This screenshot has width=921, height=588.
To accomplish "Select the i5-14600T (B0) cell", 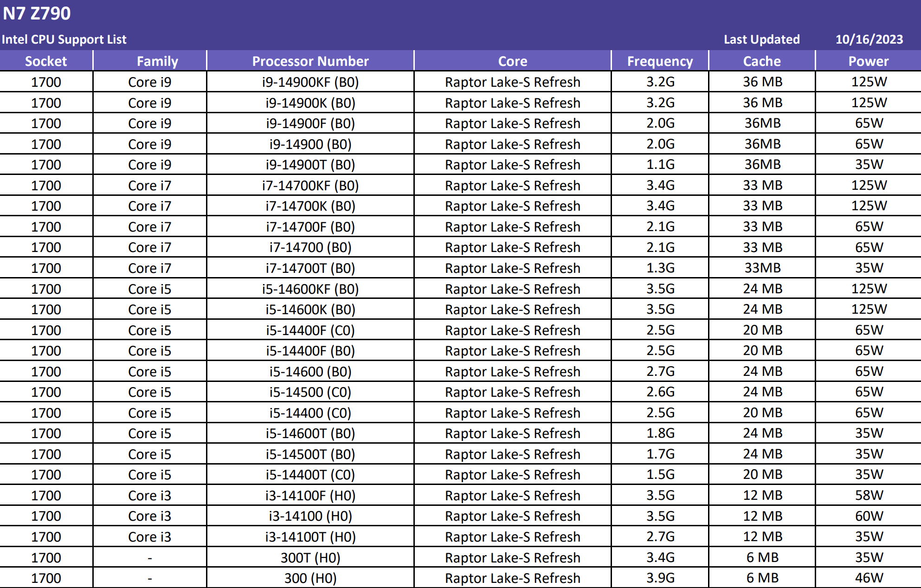I will 310,433.
